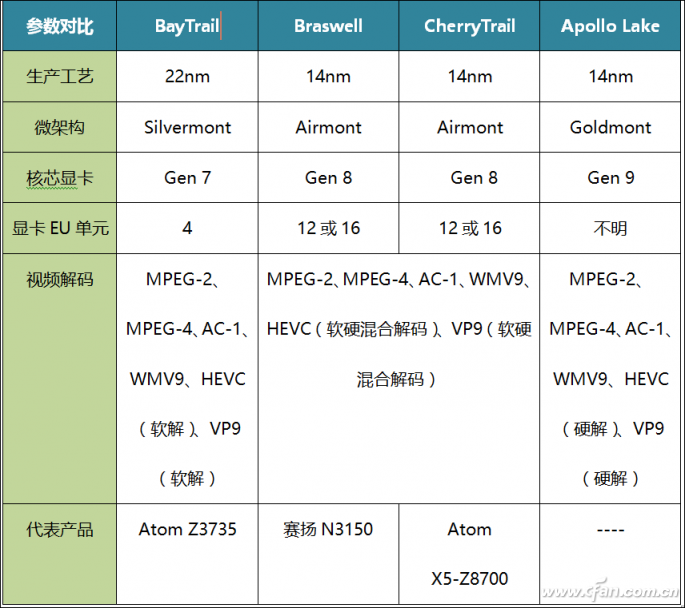The width and height of the screenshot is (685, 608).
Task: Click the Atom X5-Z8700 cell
Action: [x=469, y=554]
